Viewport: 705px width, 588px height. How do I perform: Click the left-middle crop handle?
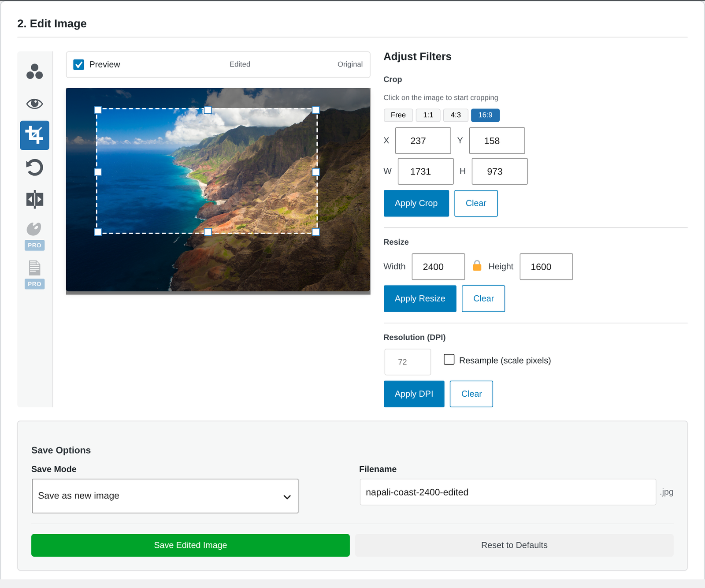pos(98,172)
